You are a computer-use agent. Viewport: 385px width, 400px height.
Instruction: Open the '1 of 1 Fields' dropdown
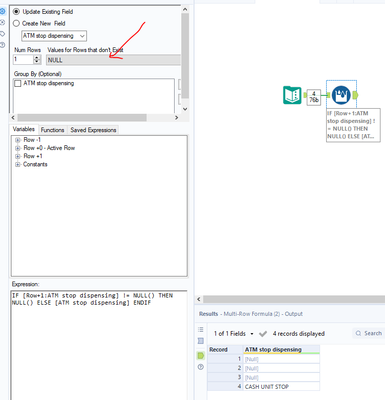point(234,334)
